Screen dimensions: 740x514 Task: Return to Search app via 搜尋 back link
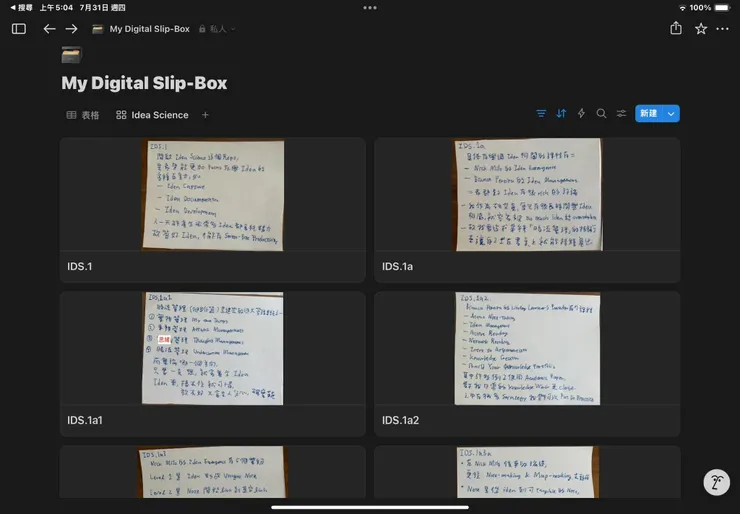[22, 8]
